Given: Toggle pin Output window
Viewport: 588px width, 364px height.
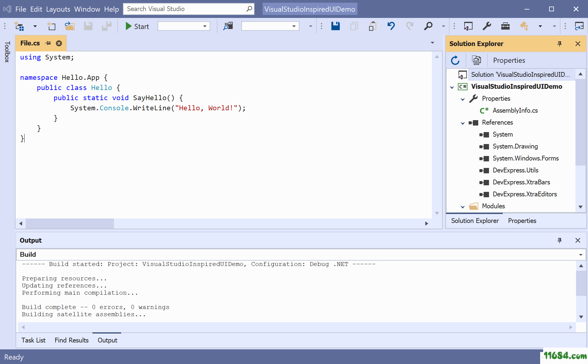Looking at the screenshot, I should point(560,240).
